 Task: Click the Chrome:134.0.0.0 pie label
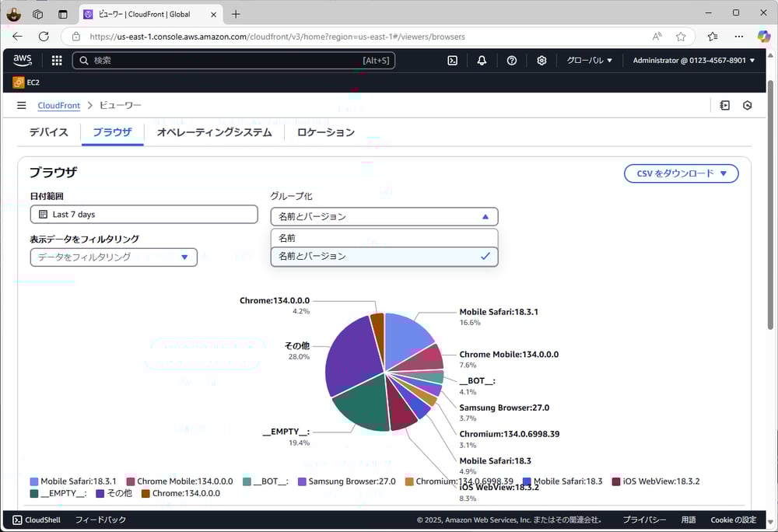click(275, 300)
